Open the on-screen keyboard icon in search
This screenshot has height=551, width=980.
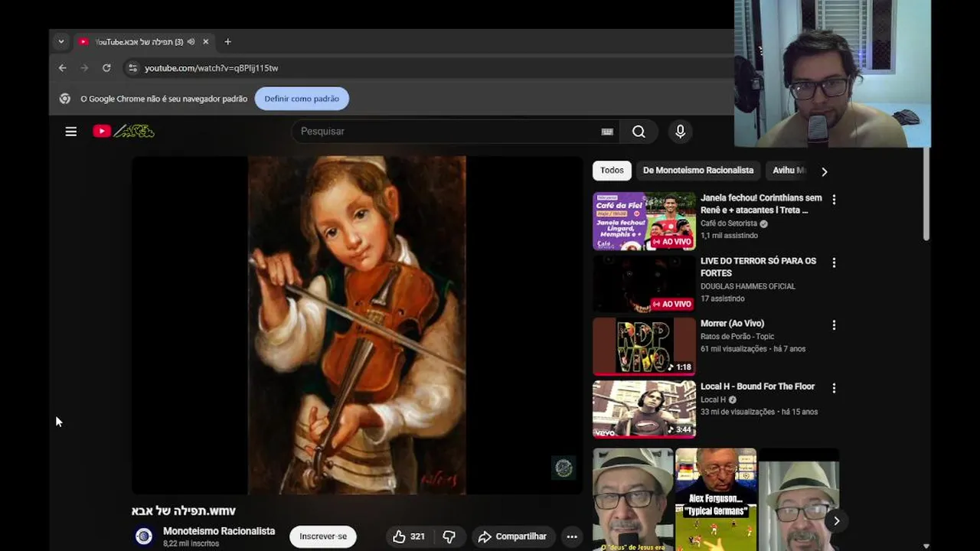pos(607,132)
